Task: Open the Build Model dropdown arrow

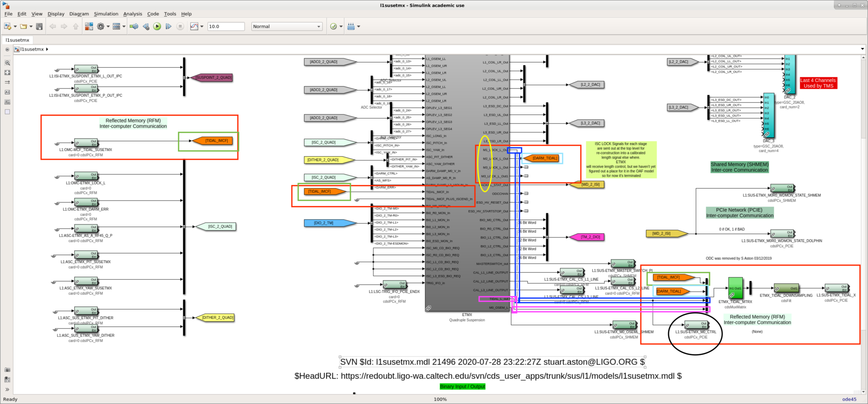Action: coord(358,26)
